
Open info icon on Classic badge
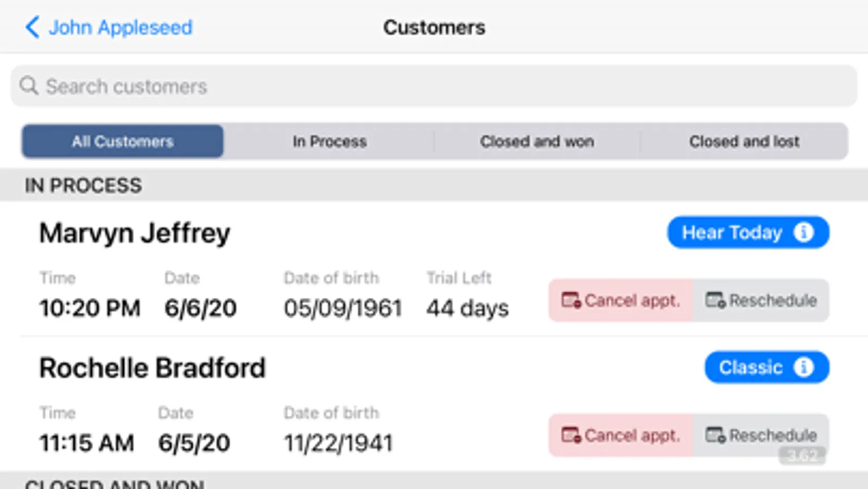(x=803, y=367)
